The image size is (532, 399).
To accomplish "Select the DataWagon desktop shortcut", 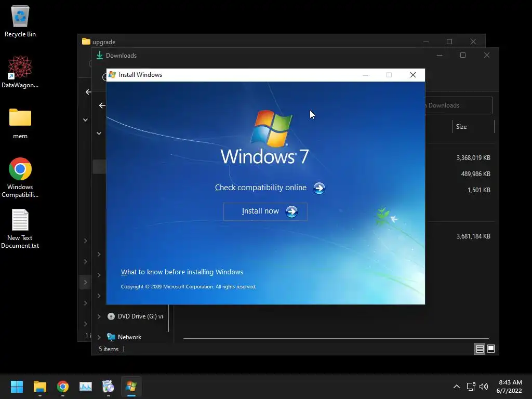I will coord(20,72).
